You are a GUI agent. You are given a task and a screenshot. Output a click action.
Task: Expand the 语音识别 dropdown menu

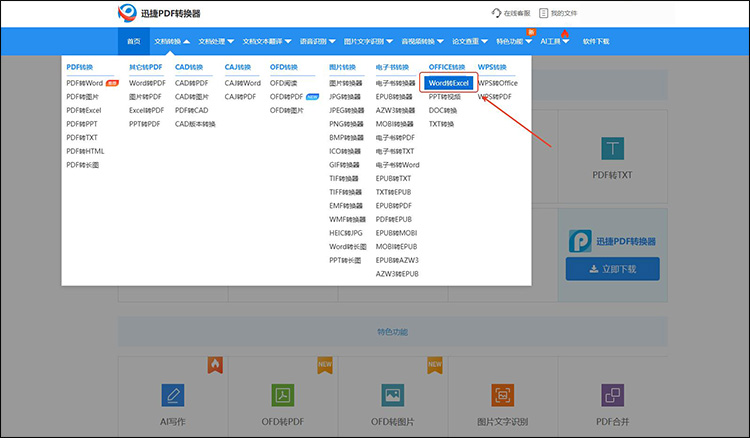318,42
